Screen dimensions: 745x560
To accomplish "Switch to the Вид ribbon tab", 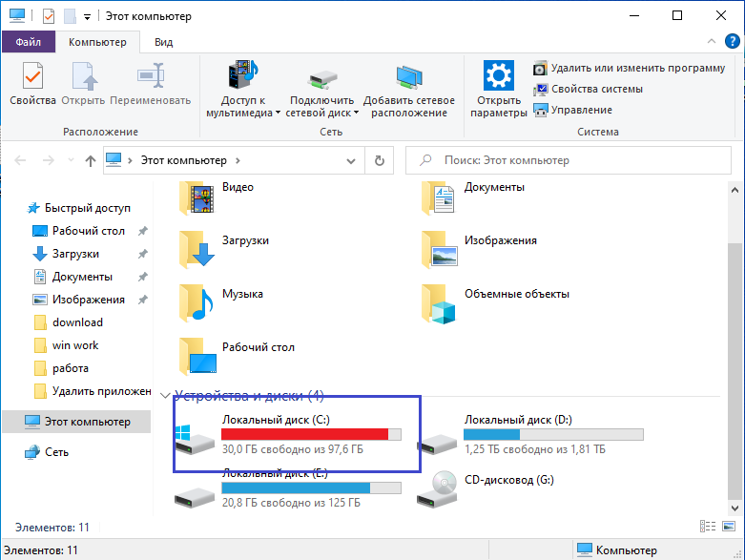I will pos(163,42).
